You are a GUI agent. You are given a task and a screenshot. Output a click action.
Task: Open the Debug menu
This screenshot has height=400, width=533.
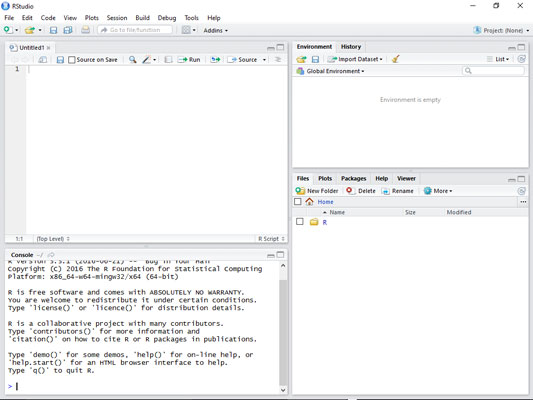click(167, 18)
